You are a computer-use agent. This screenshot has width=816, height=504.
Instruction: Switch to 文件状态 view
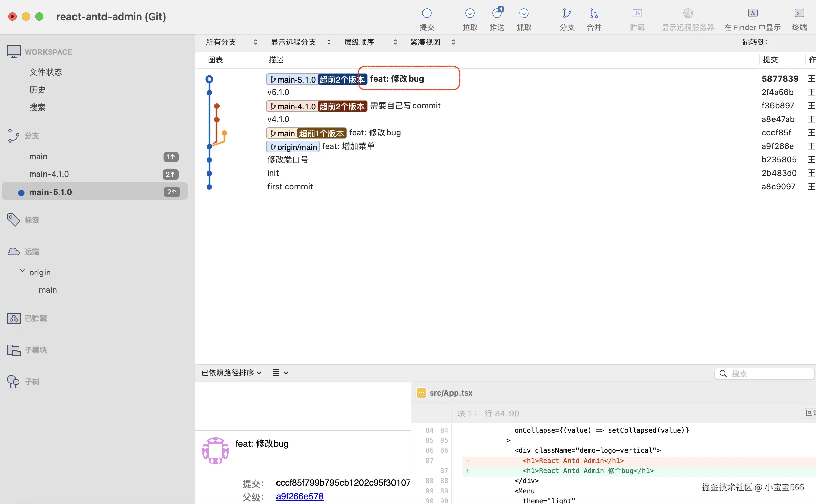[46, 72]
